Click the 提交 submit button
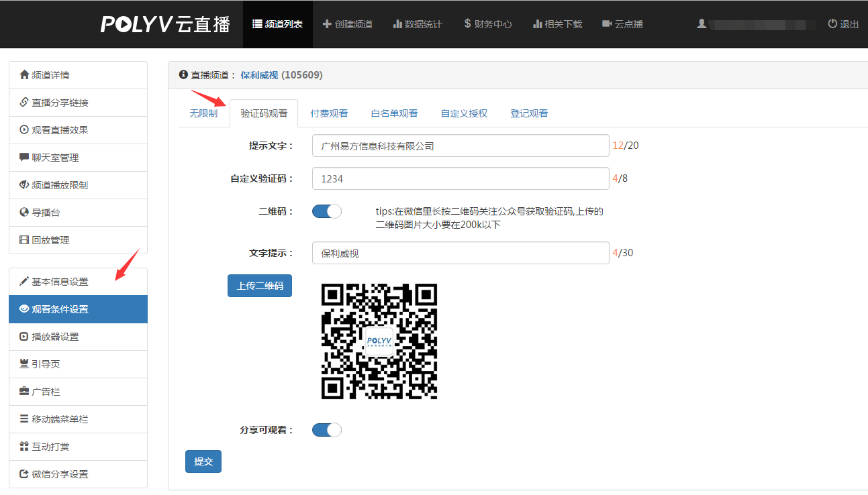868x495 pixels. click(203, 461)
